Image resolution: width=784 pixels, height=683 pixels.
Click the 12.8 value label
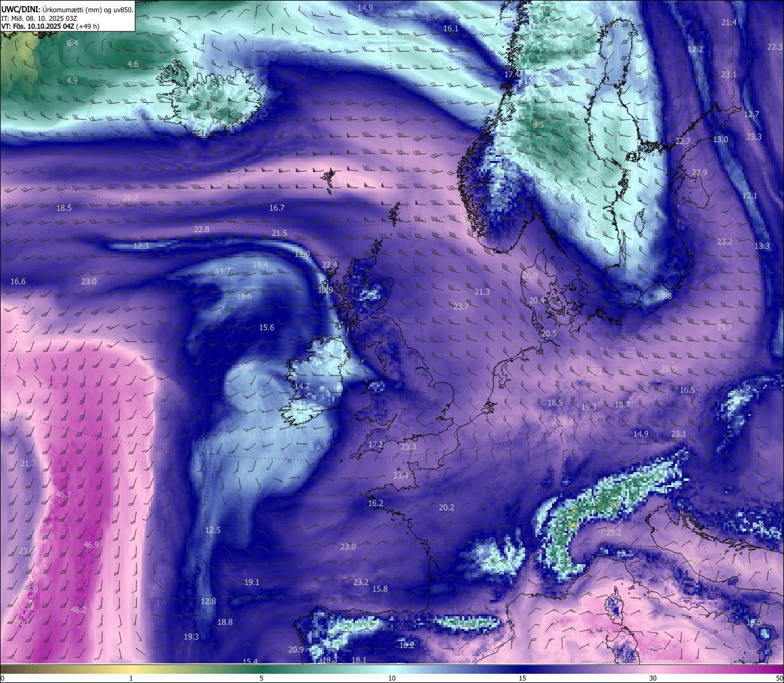coord(208,601)
